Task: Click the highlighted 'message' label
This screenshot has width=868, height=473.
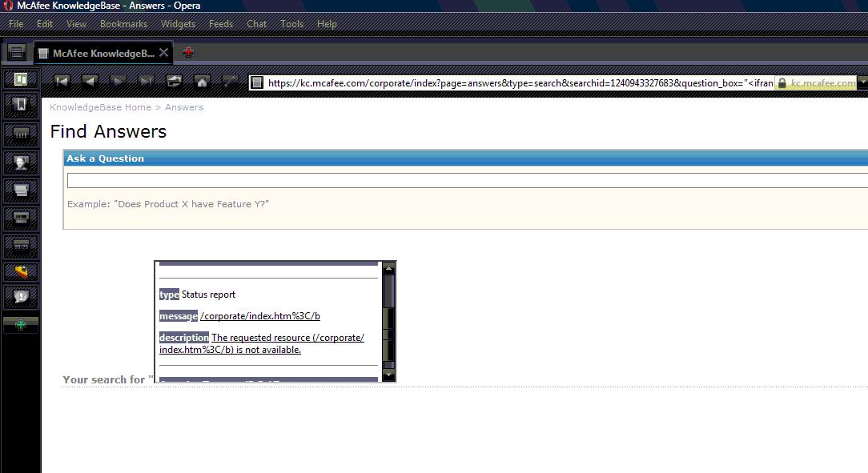Action: coord(179,316)
